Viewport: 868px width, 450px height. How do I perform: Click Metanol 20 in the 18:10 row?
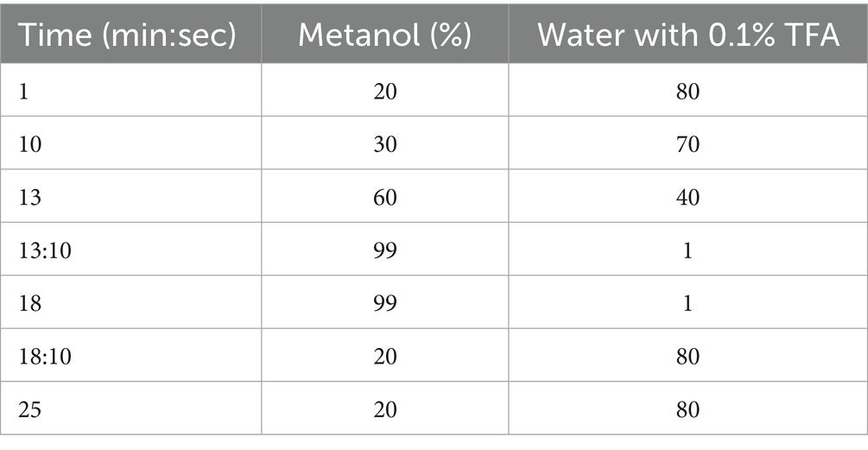[x=385, y=355]
